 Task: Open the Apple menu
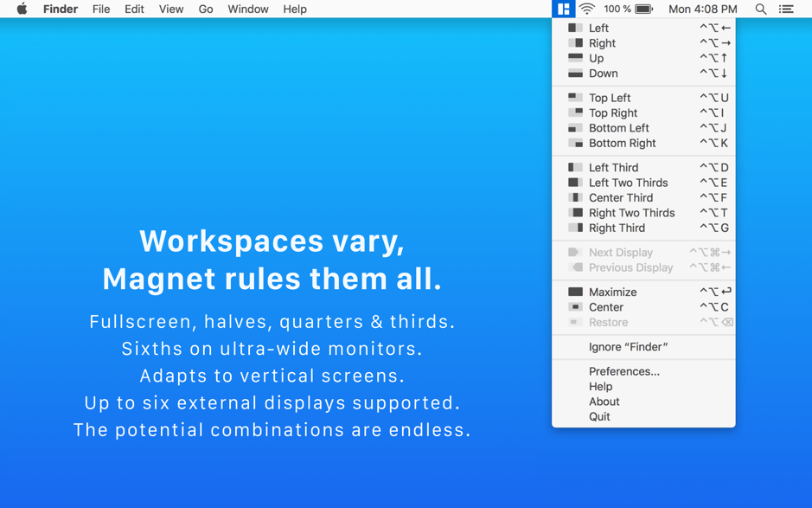[22, 10]
